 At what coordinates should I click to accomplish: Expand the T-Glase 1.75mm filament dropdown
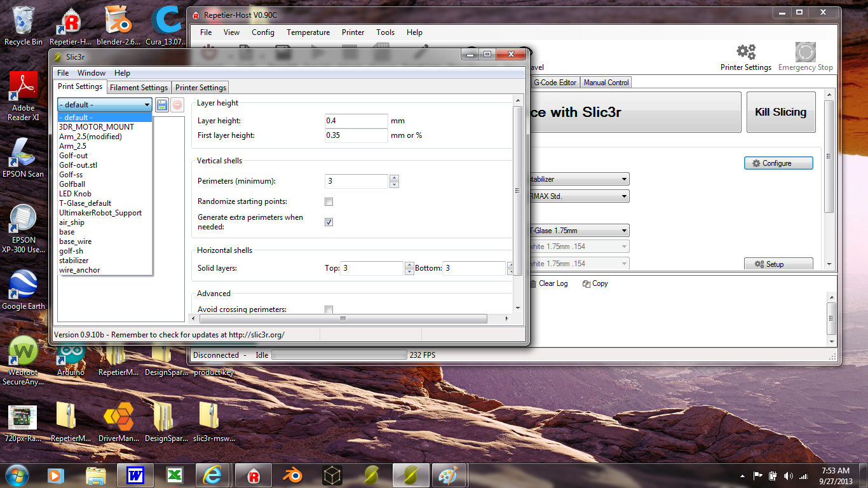pos(625,231)
